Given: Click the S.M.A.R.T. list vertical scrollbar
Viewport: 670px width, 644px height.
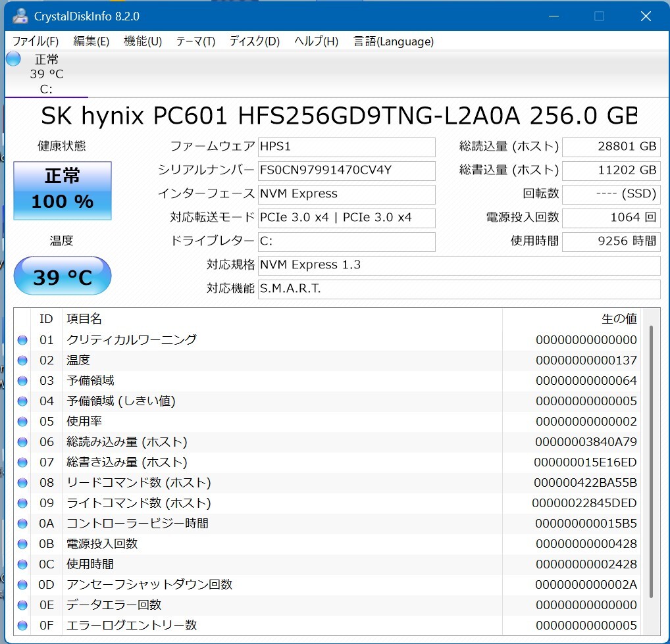Looking at the screenshot, I should pyautogui.click(x=651, y=461).
